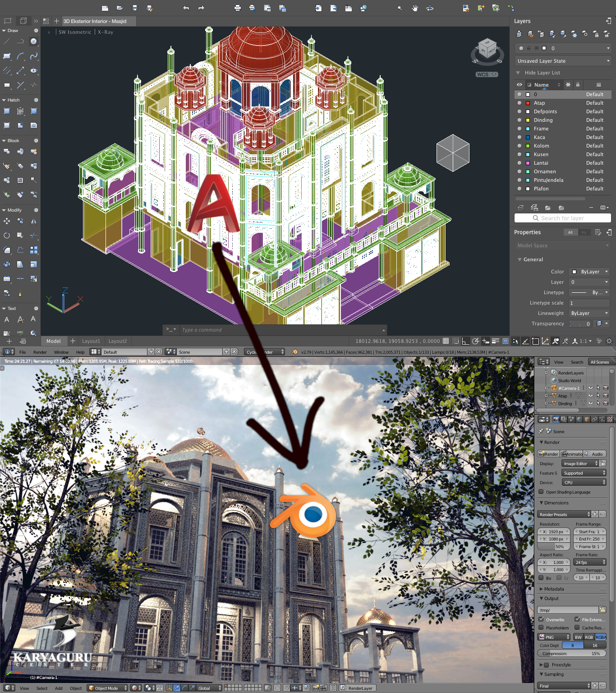The image size is (616, 693).
Task: Click the Save icon in top toolbar
Action: pos(134,8)
